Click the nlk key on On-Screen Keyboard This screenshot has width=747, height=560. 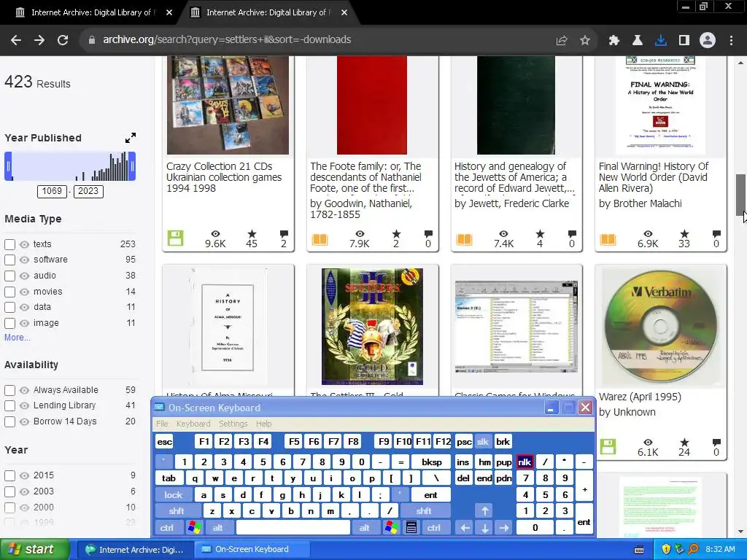coord(525,462)
